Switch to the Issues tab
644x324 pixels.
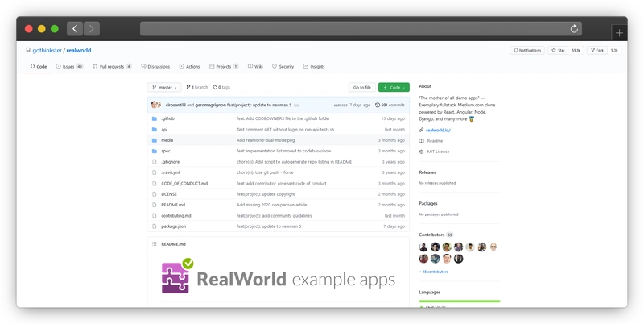[69, 67]
